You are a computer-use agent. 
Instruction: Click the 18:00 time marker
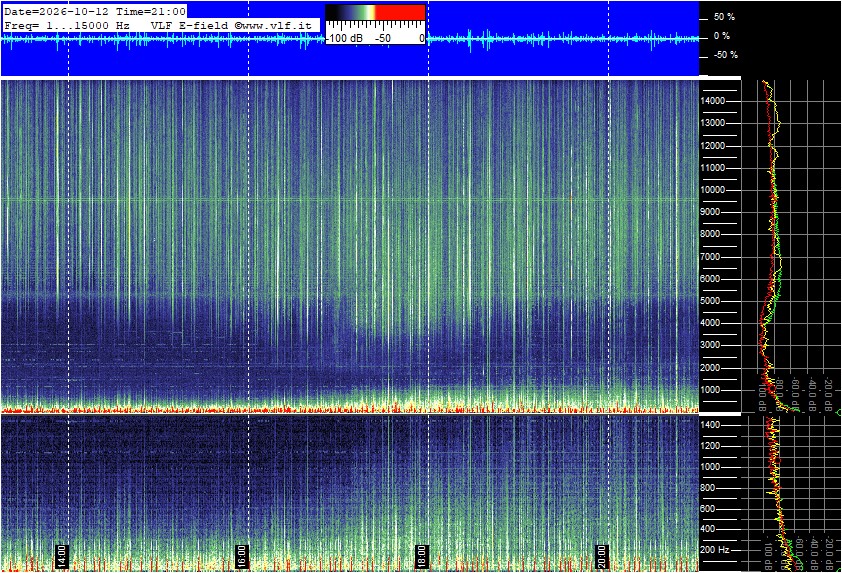tap(422, 556)
